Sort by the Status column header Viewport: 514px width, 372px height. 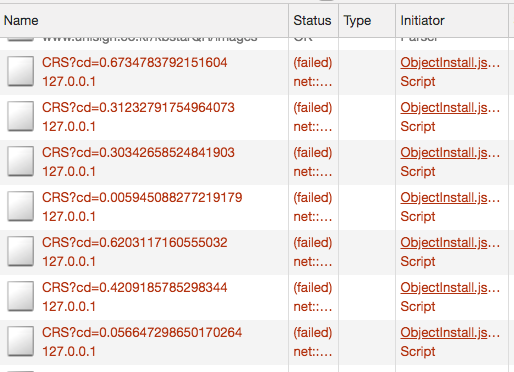[x=313, y=21]
